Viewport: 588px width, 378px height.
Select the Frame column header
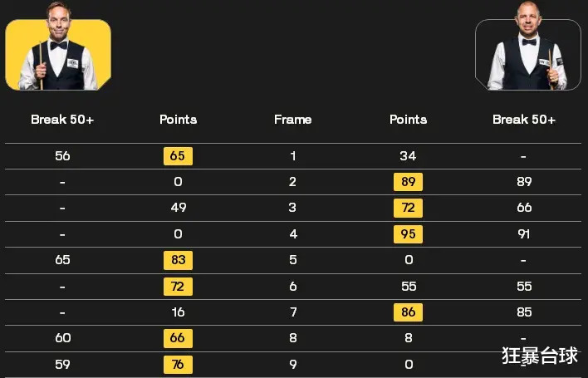[x=292, y=120]
